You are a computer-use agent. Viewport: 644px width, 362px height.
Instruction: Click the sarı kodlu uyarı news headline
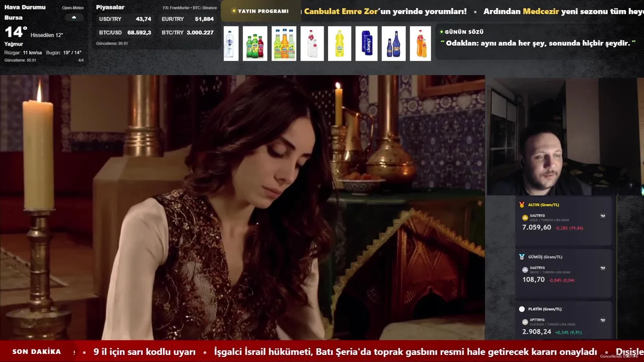[x=144, y=352]
